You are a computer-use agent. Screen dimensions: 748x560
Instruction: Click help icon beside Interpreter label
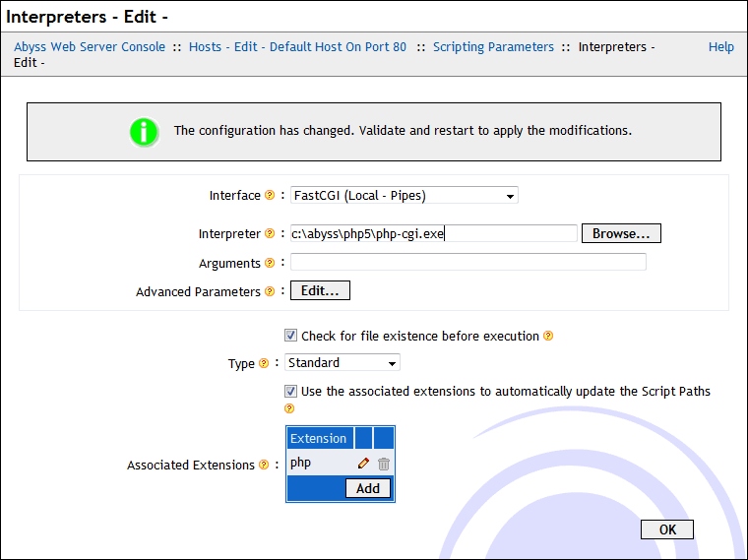(x=270, y=234)
